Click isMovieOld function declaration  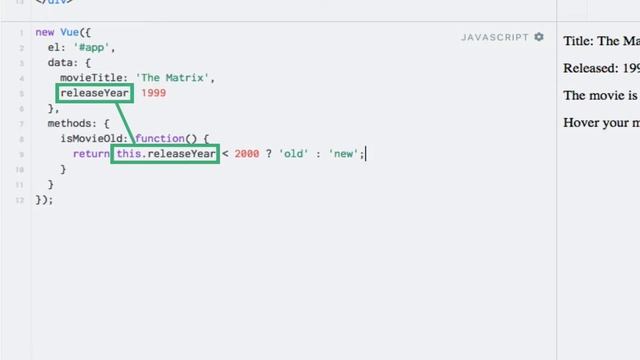point(134,139)
